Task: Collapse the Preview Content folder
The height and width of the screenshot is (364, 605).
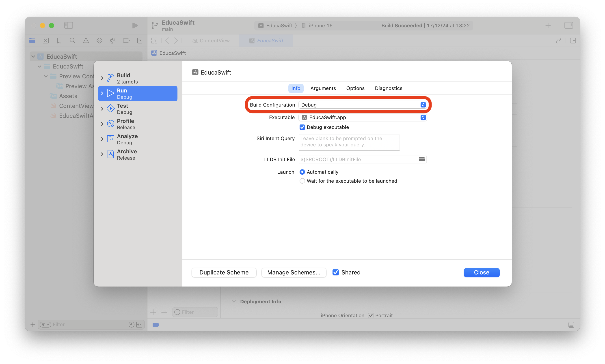Action: tap(46, 76)
